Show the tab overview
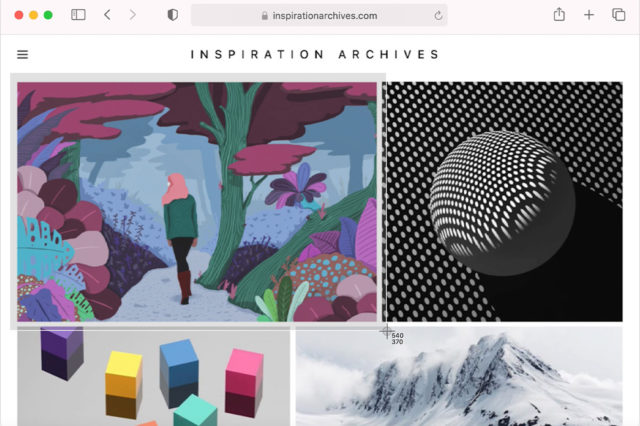 (618, 15)
